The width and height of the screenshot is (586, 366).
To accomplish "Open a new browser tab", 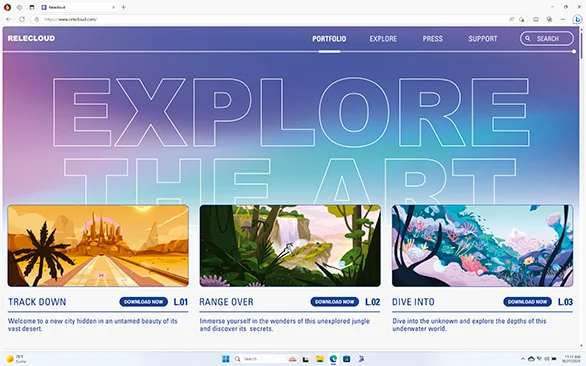I will [x=124, y=7].
